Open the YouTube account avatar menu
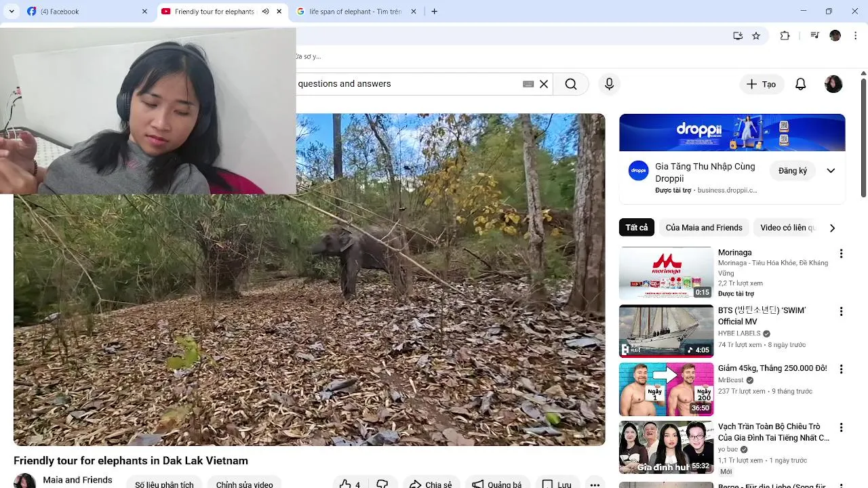The image size is (868, 488). point(833,84)
